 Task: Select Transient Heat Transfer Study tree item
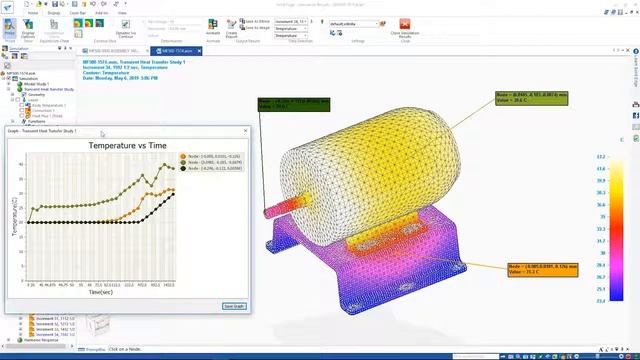tap(49, 89)
